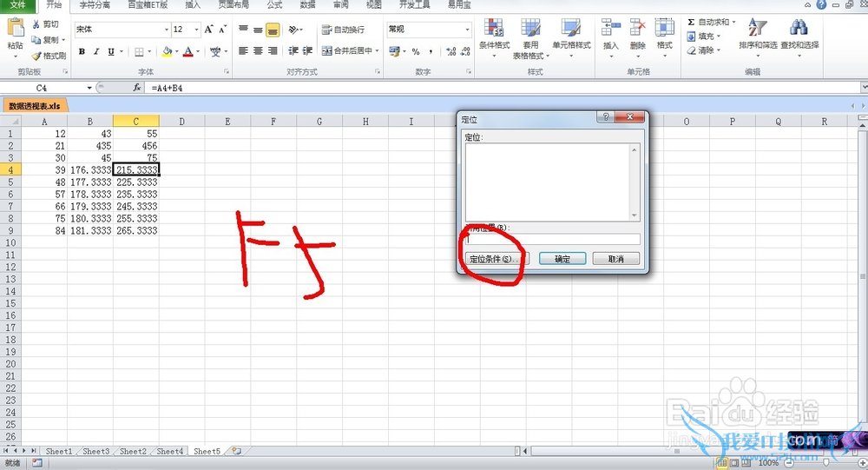
Task: Open the Name Box dropdown arrow
Action: click(x=89, y=88)
